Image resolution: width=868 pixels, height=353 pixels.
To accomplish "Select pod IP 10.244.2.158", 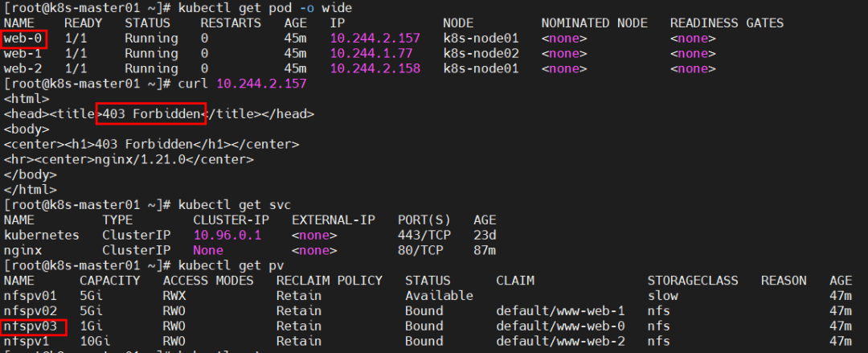I will [x=375, y=68].
